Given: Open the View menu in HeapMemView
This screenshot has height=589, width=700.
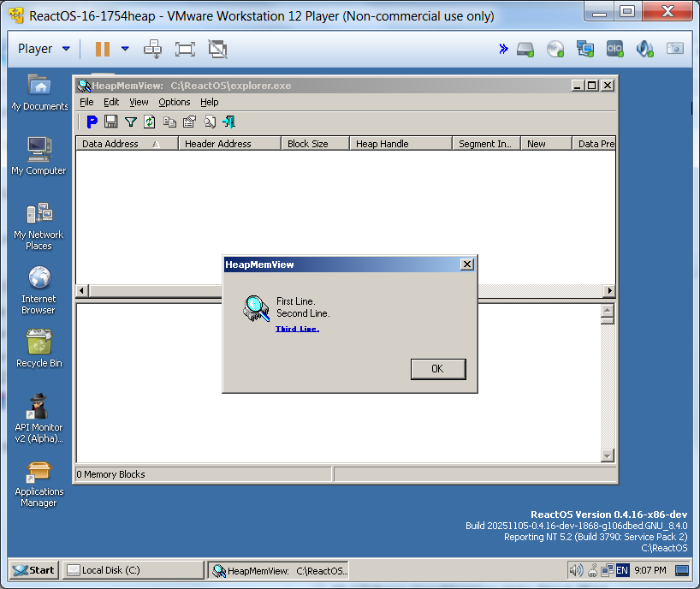Looking at the screenshot, I should click(139, 102).
